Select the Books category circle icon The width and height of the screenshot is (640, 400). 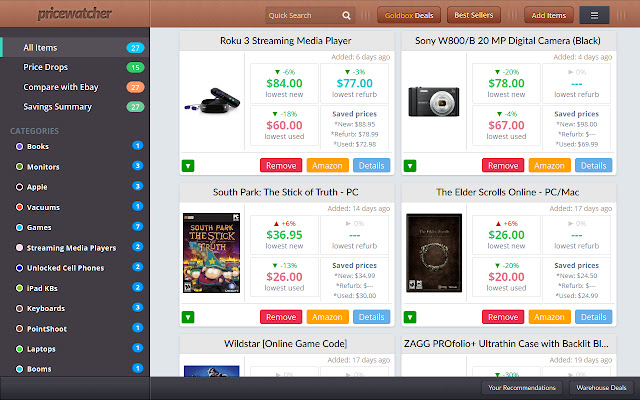click(19, 146)
